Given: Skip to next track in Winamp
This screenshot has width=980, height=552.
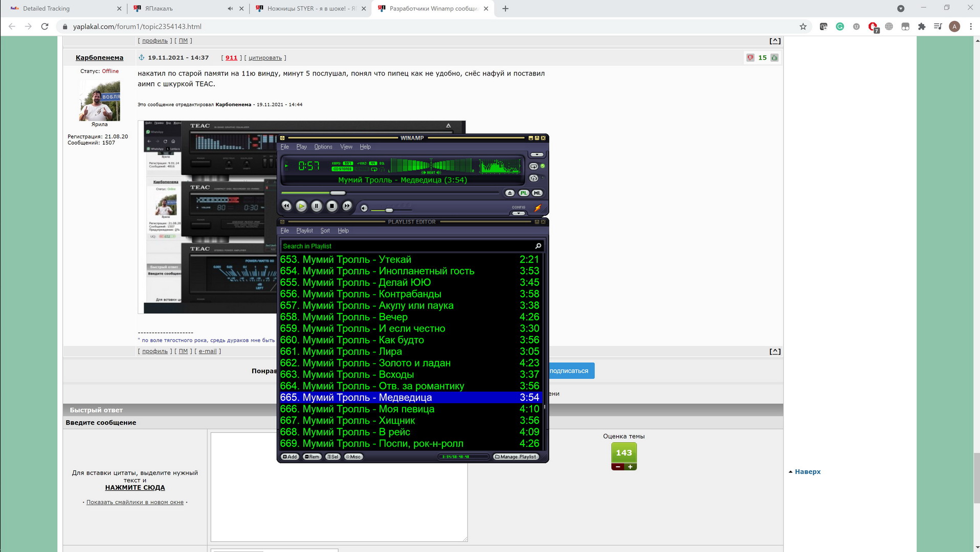Looking at the screenshot, I should pos(347,206).
